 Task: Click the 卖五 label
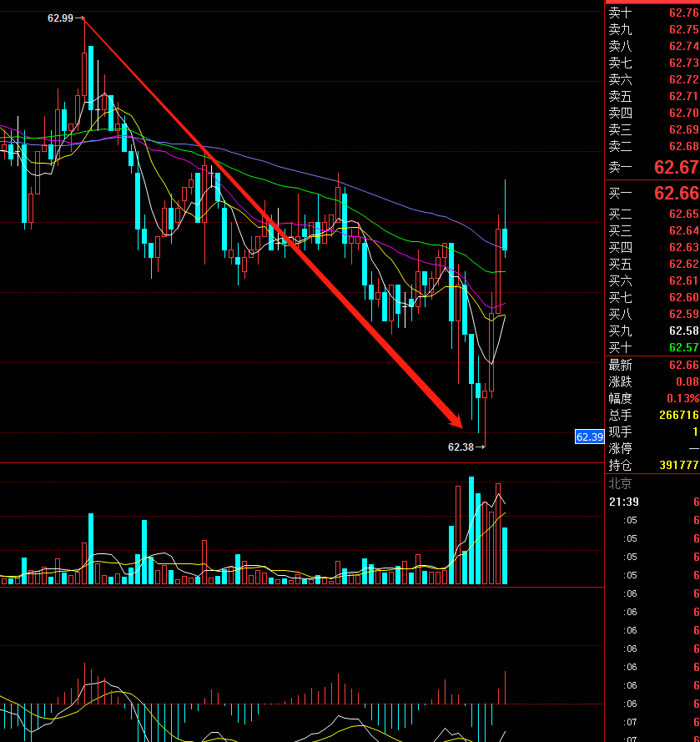tap(620, 96)
